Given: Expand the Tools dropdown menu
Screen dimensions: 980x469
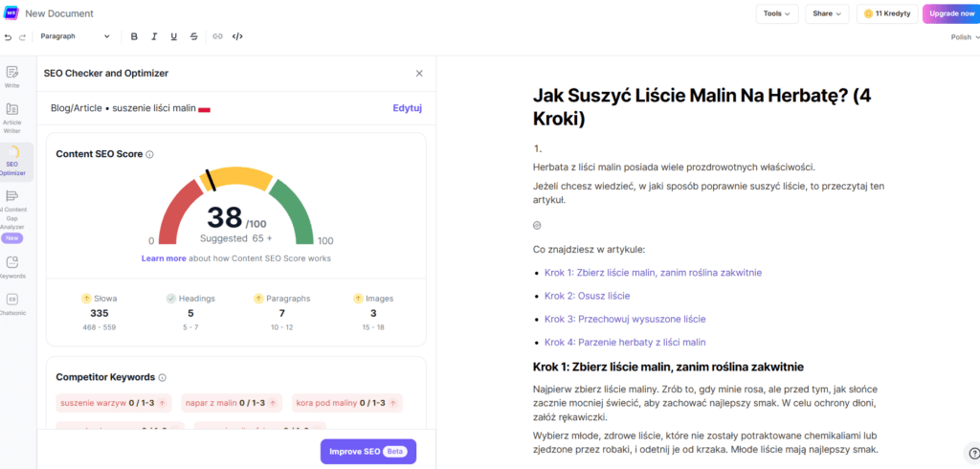Looking at the screenshot, I should click(776, 13).
